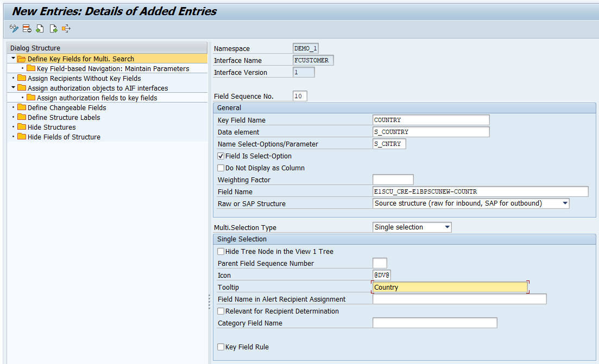
Task: Collapse Assign authorization objects to AIF interfaces node
Action: (13, 87)
